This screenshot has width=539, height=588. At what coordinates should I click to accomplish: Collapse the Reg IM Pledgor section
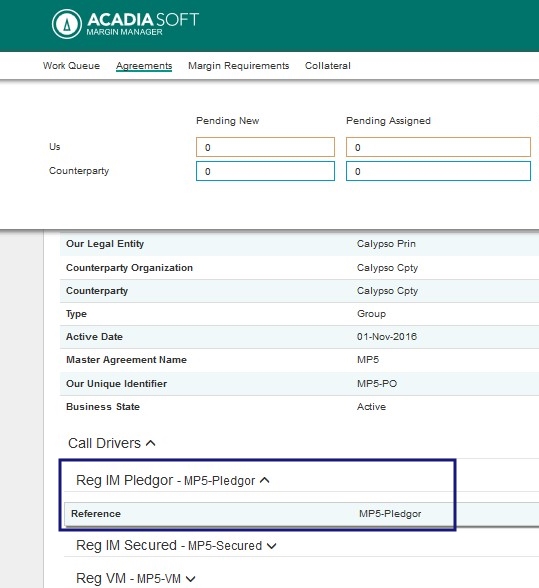click(x=264, y=480)
